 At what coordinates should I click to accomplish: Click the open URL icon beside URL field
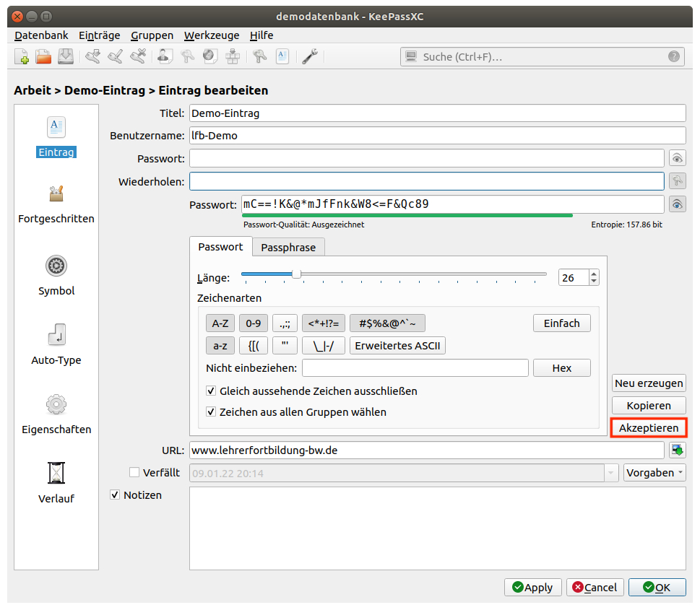coord(677,450)
